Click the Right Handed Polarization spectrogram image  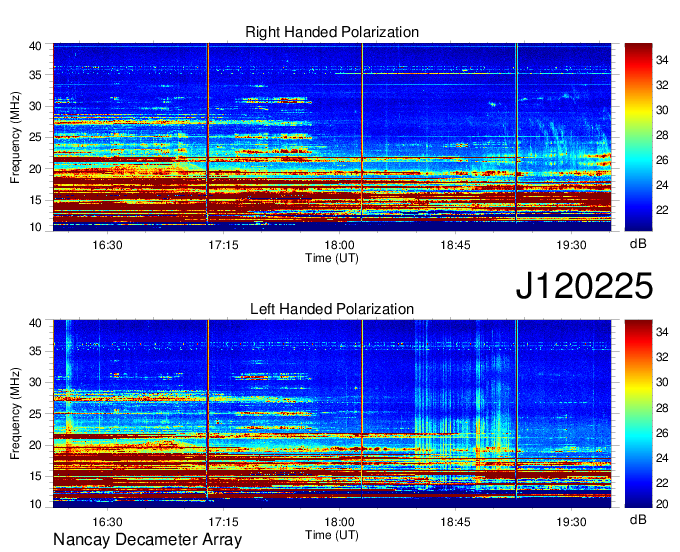click(332, 137)
